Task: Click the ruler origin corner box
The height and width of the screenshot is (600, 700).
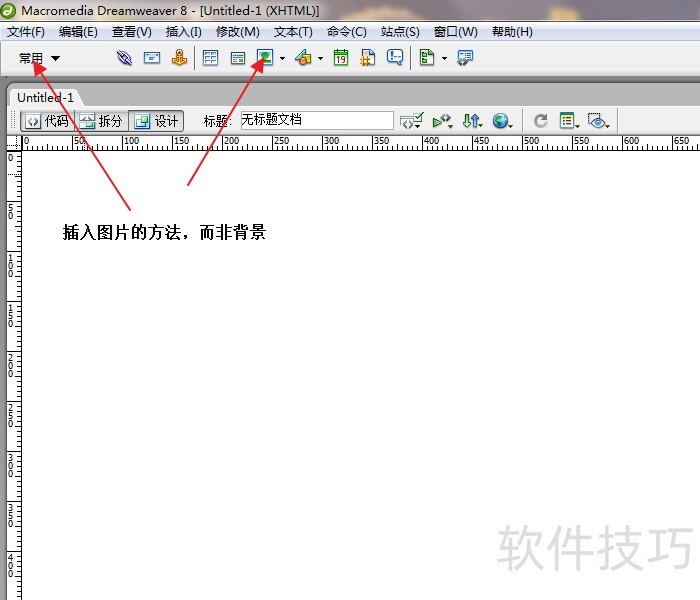Action: point(14,142)
